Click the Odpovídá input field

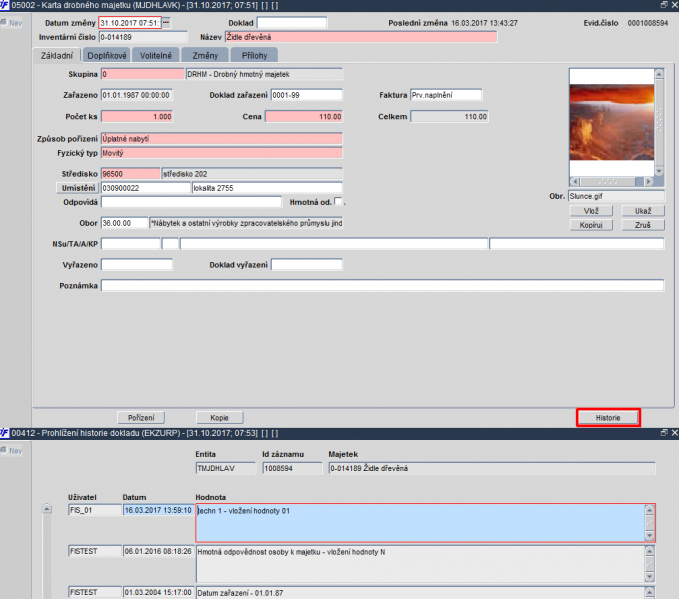191,202
